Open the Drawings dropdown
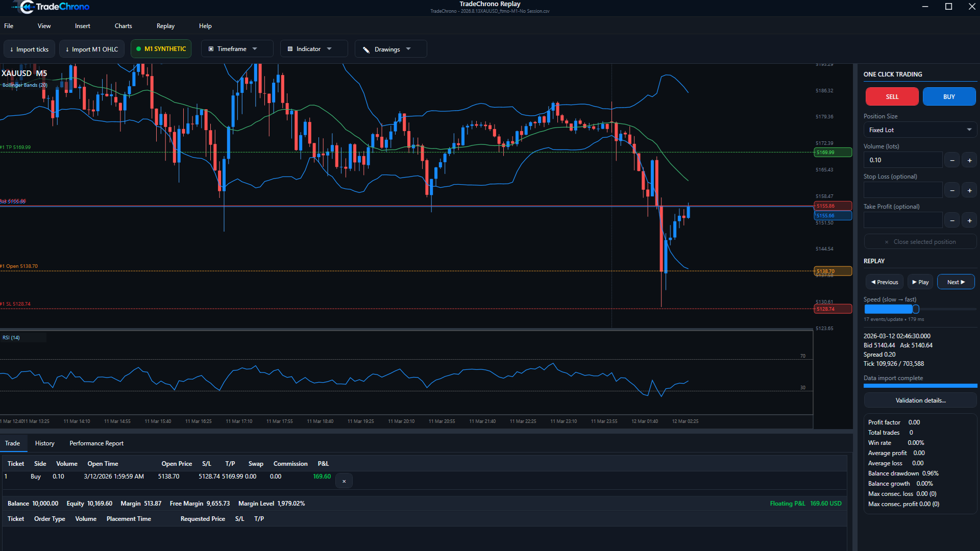This screenshot has width=980, height=551. coord(390,49)
